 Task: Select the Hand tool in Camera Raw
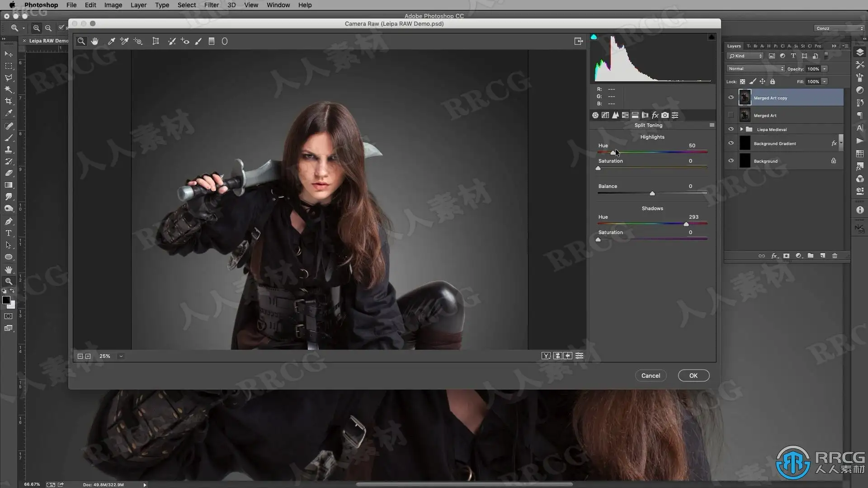(x=94, y=41)
